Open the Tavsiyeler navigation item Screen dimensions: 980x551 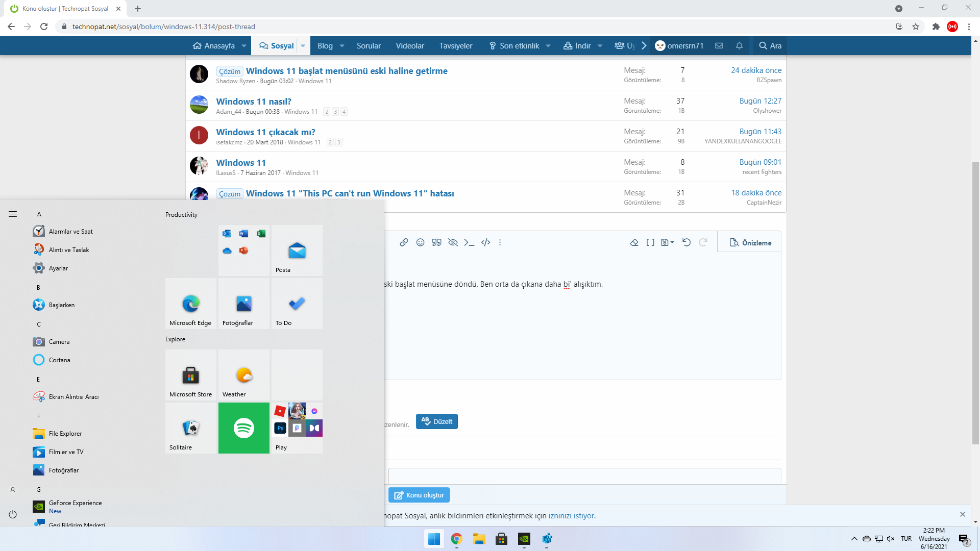tap(455, 45)
